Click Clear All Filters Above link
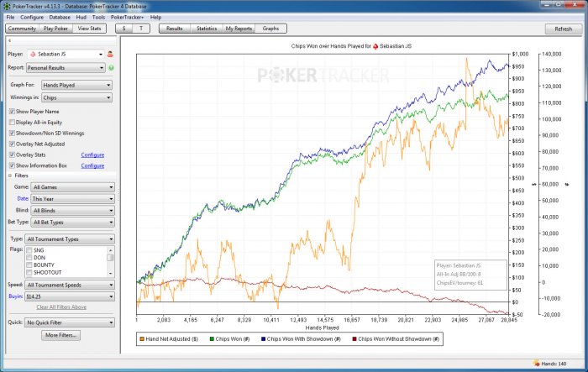This screenshot has height=372, width=588. 61,307
